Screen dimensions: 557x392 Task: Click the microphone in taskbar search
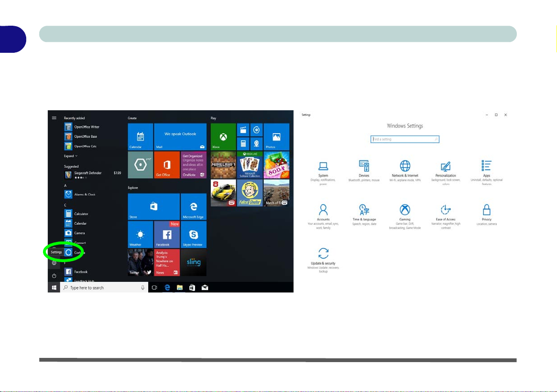click(x=143, y=287)
